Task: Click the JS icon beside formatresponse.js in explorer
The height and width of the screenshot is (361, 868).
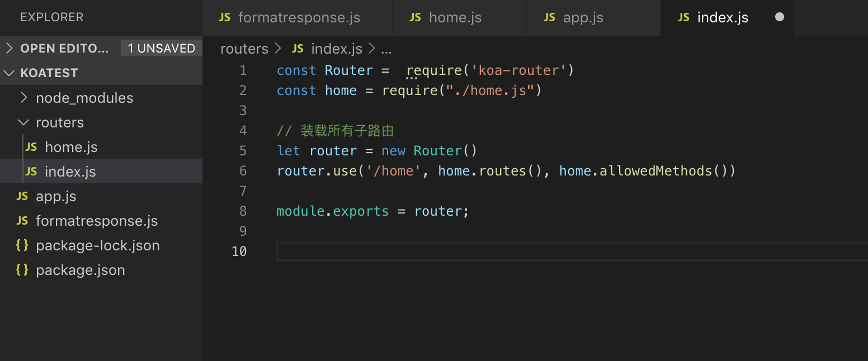Action: 22,221
